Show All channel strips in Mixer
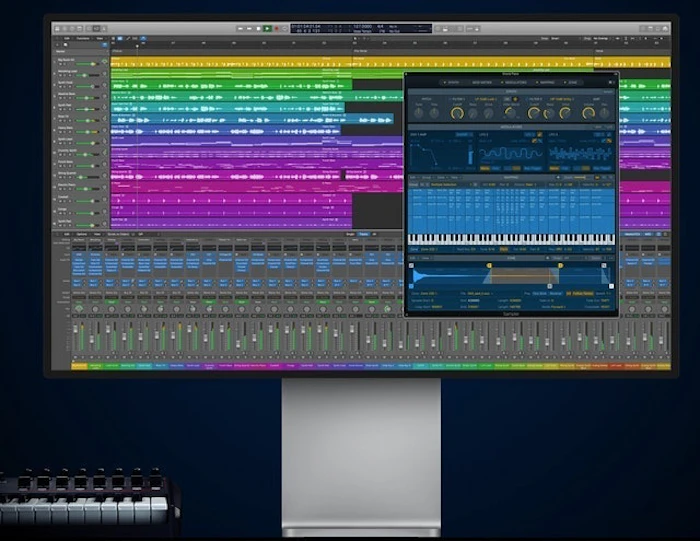 pyautogui.click(x=374, y=234)
